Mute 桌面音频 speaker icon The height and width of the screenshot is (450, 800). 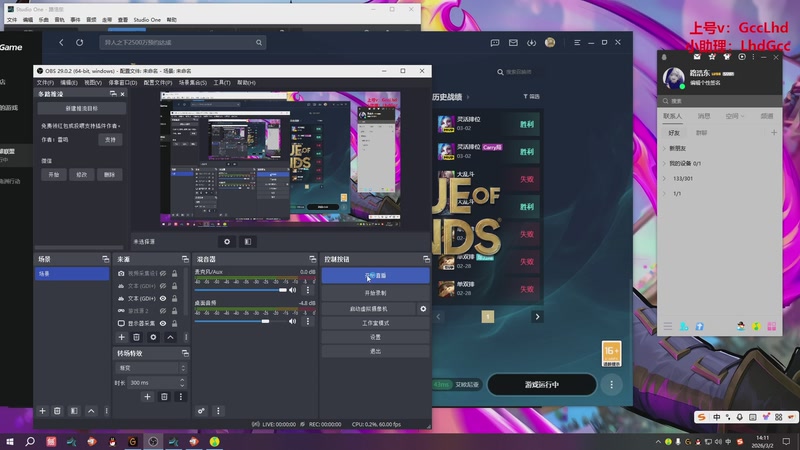pos(293,321)
